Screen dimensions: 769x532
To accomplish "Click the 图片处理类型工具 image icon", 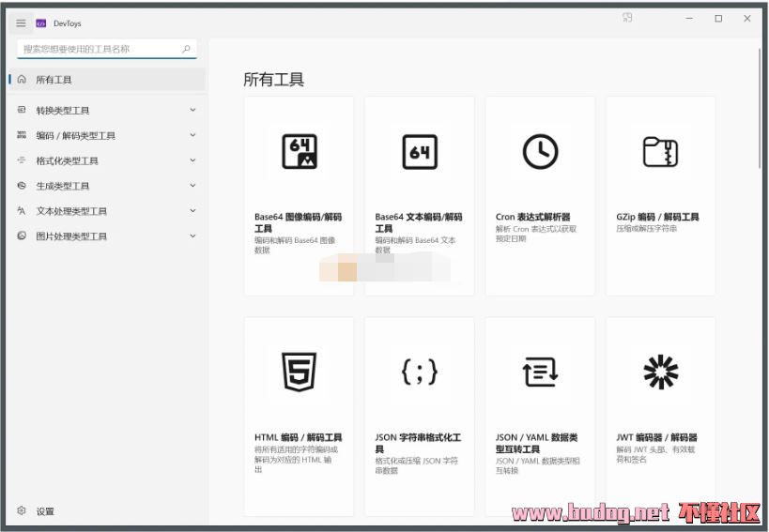I will (x=22, y=236).
